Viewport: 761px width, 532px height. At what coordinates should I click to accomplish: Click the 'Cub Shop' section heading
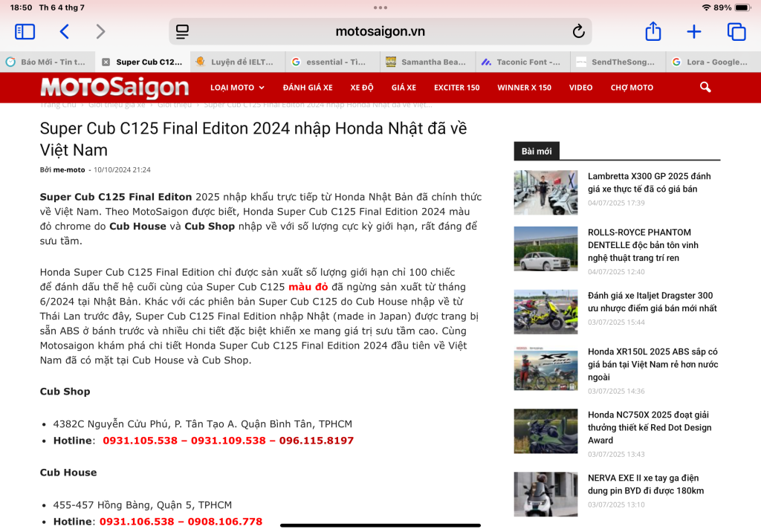click(65, 392)
